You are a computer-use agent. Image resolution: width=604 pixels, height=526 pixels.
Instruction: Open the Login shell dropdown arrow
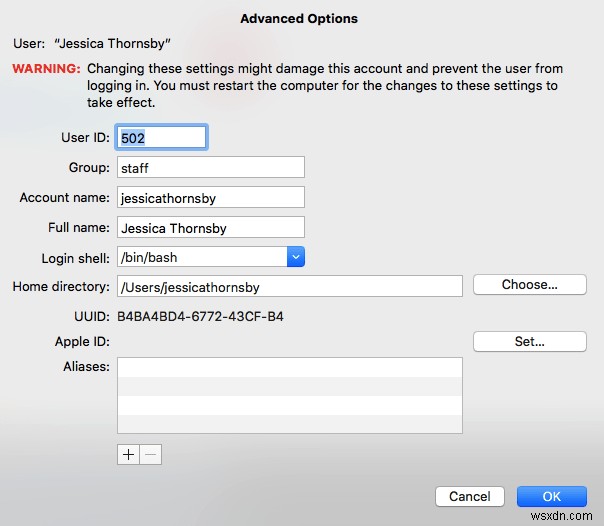(296, 257)
